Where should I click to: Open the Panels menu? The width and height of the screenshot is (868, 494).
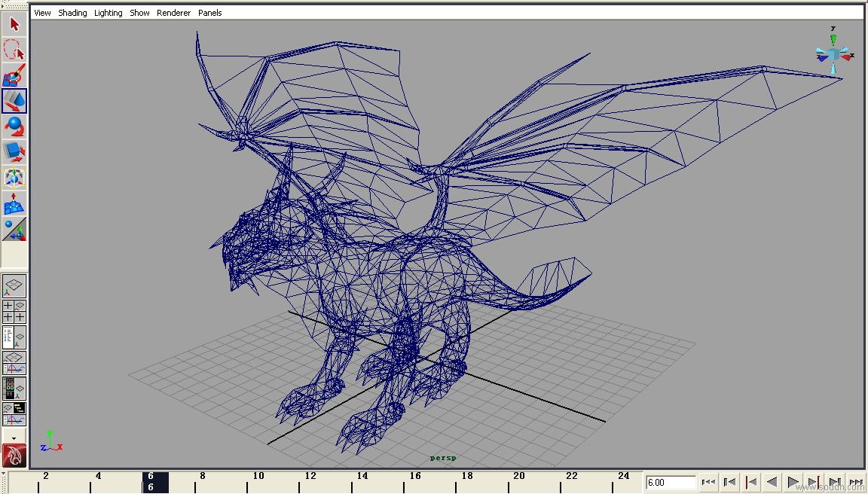[x=209, y=13]
